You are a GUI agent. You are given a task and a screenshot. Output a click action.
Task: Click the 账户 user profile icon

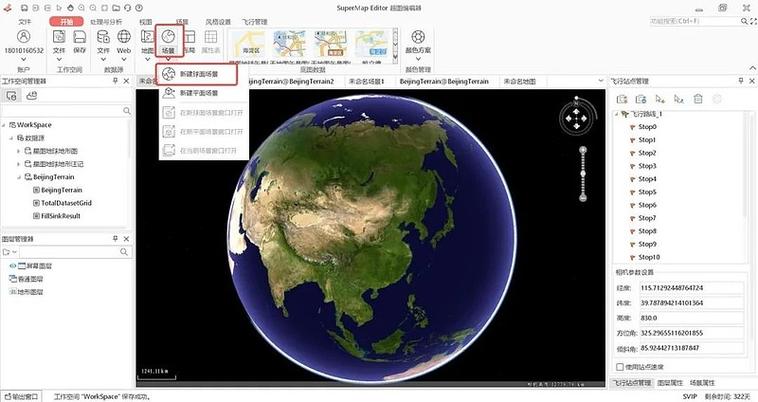tap(23, 36)
